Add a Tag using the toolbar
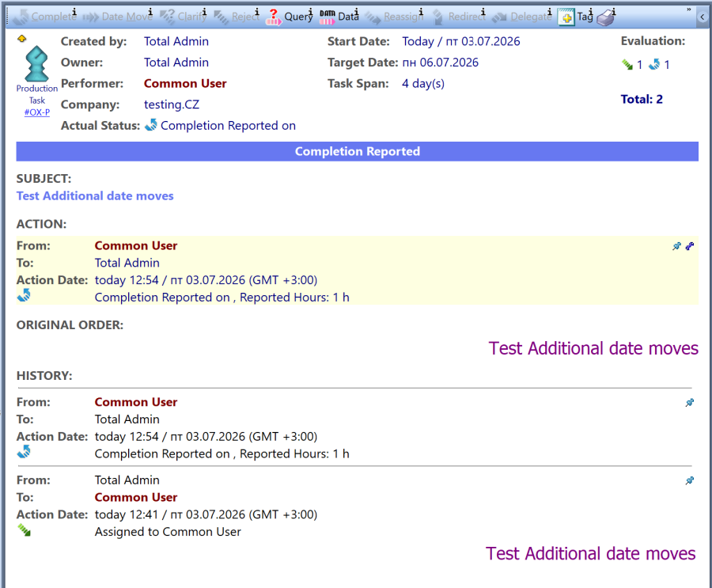712x588 pixels. 575,17
